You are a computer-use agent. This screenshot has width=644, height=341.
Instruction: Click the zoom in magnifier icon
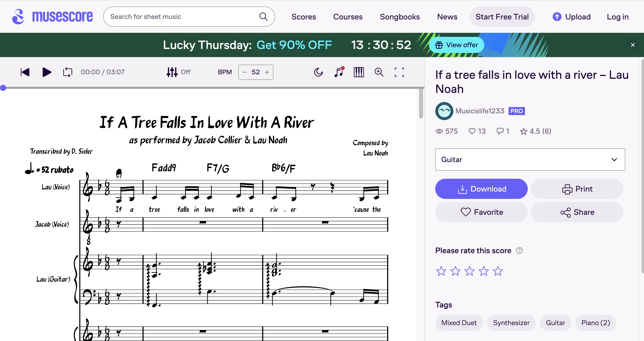click(x=379, y=72)
